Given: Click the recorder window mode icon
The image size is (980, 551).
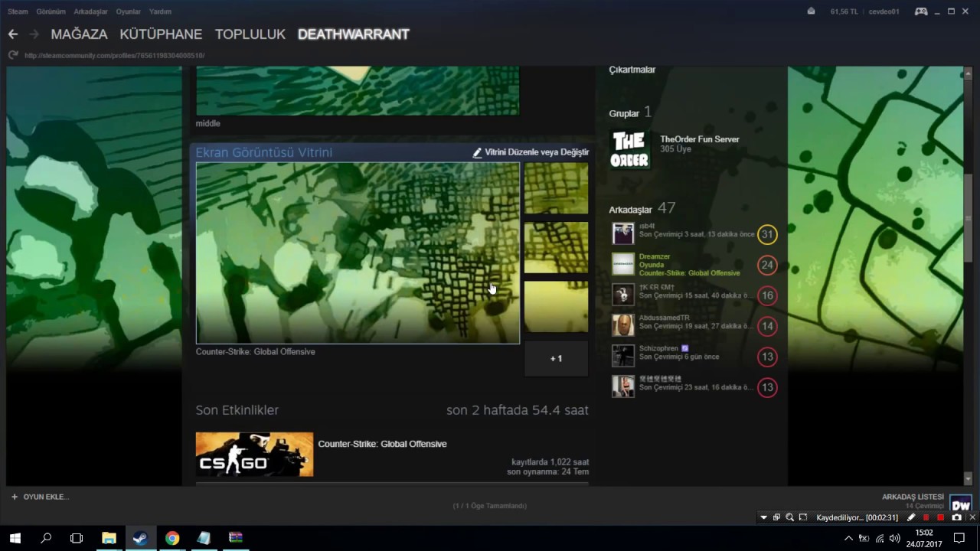Looking at the screenshot, I should coord(776,517).
